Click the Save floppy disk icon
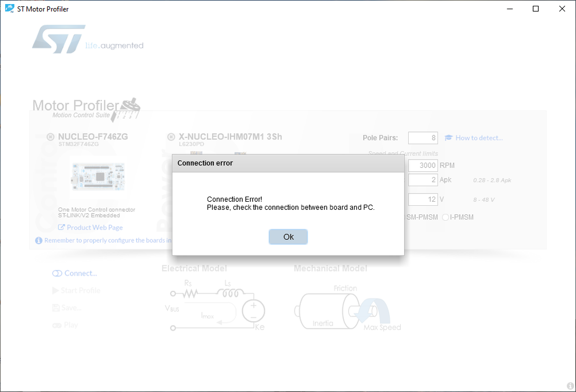 click(56, 307)
